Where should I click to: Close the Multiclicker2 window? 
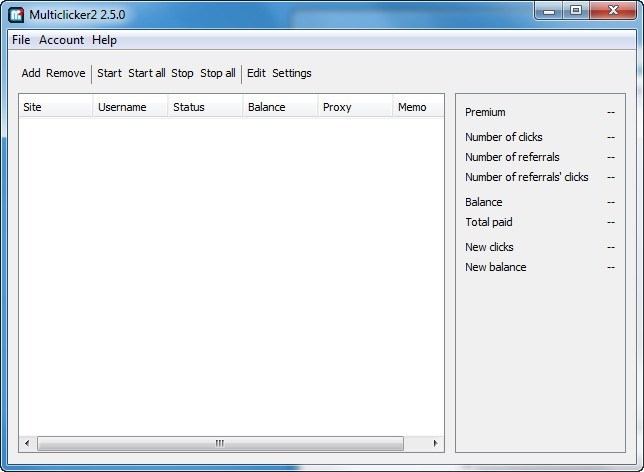coord(613,11)
